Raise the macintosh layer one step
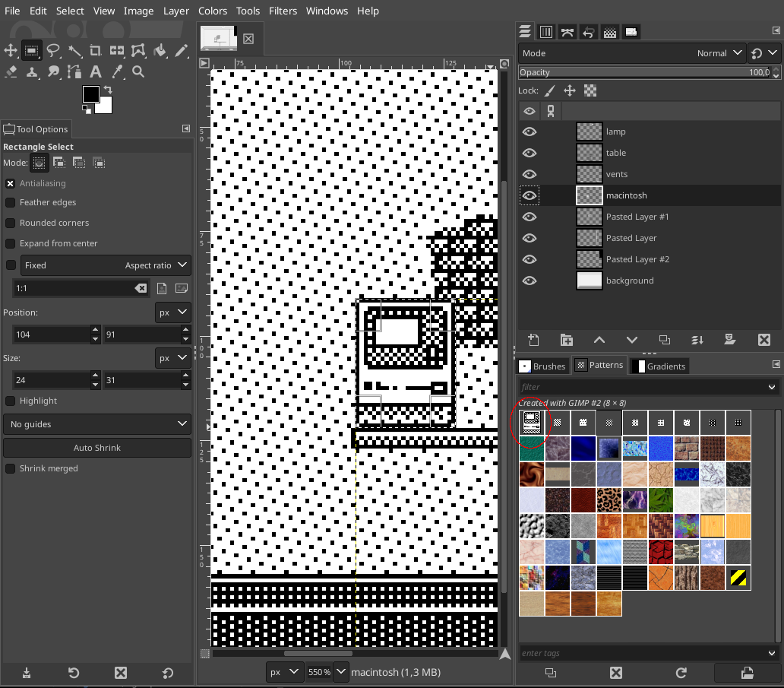The height and width of the screenshot is (688, 784). point(599,341)
